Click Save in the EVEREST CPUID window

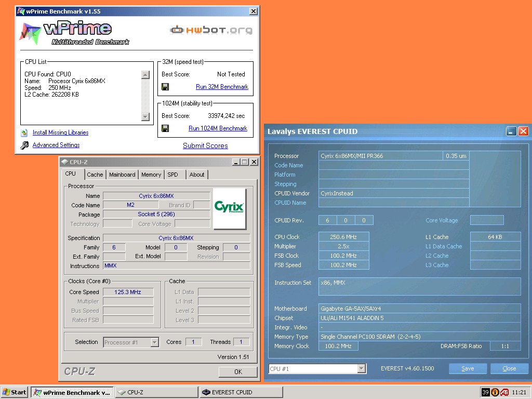pos(468,368)
